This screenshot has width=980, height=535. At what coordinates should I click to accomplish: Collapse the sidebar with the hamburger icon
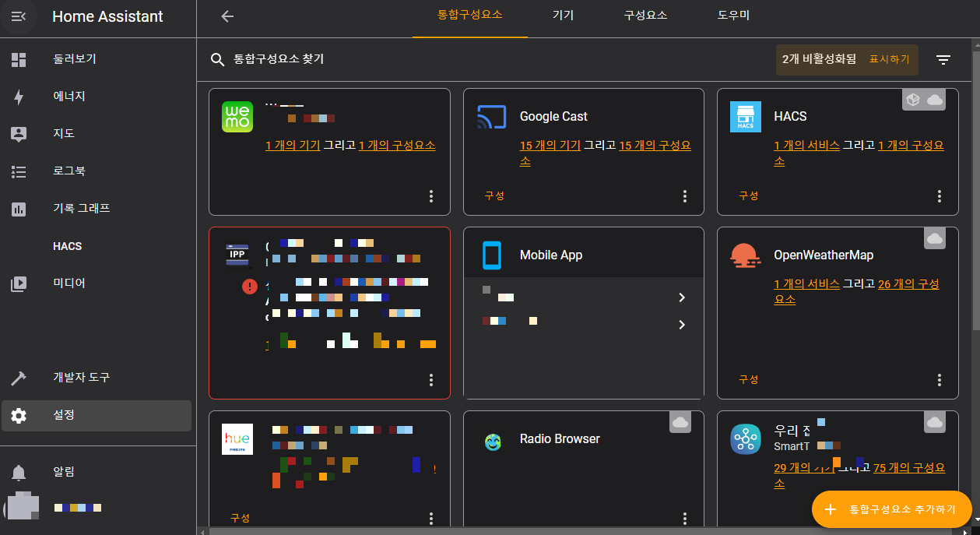tap(19, 16)
